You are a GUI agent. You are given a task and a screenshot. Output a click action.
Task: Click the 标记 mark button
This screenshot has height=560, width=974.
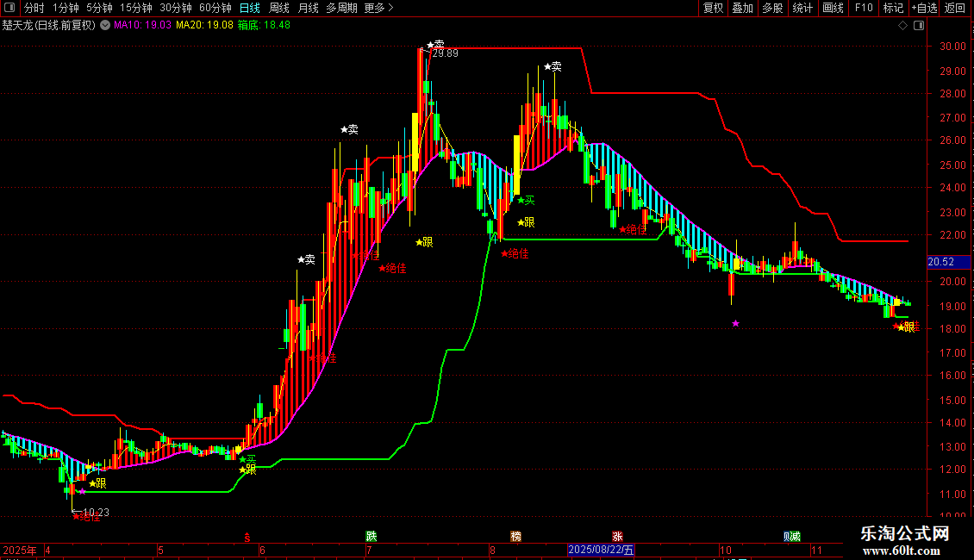893,8
